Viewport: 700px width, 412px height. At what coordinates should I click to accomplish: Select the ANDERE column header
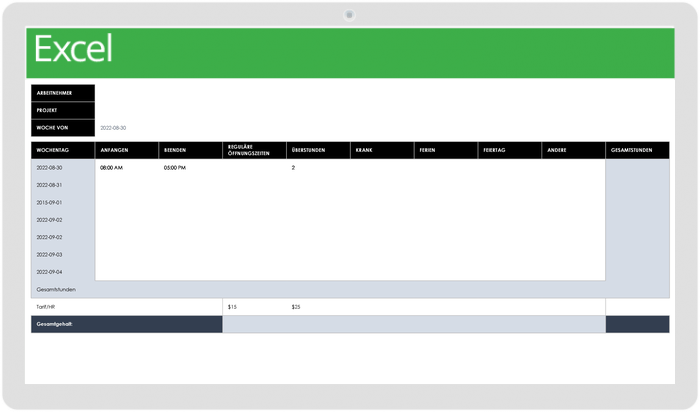[574, 150]
